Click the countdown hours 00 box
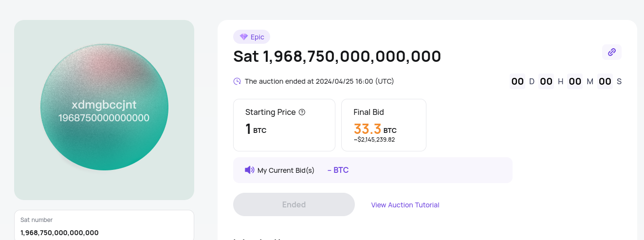Screen dimensions: 644x240 (x=546, y=81)
